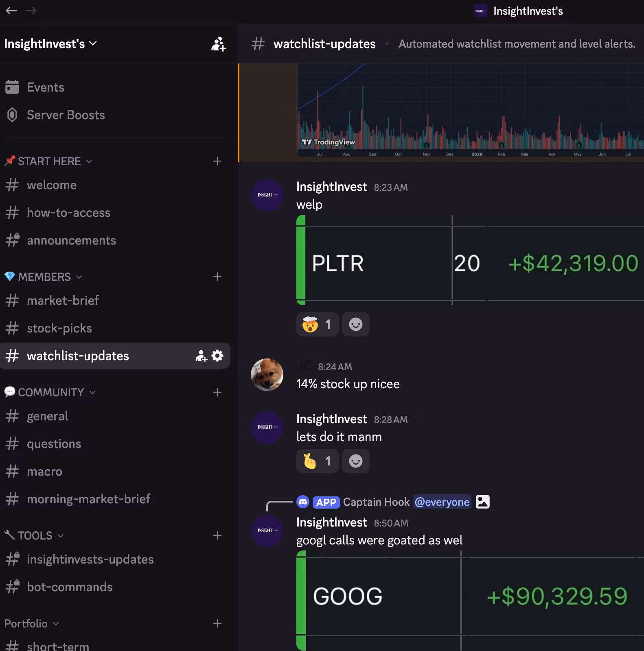This screenshot has height=651, width=644.
Task: Go forward with the right arrow
Action: pos(31,11)
